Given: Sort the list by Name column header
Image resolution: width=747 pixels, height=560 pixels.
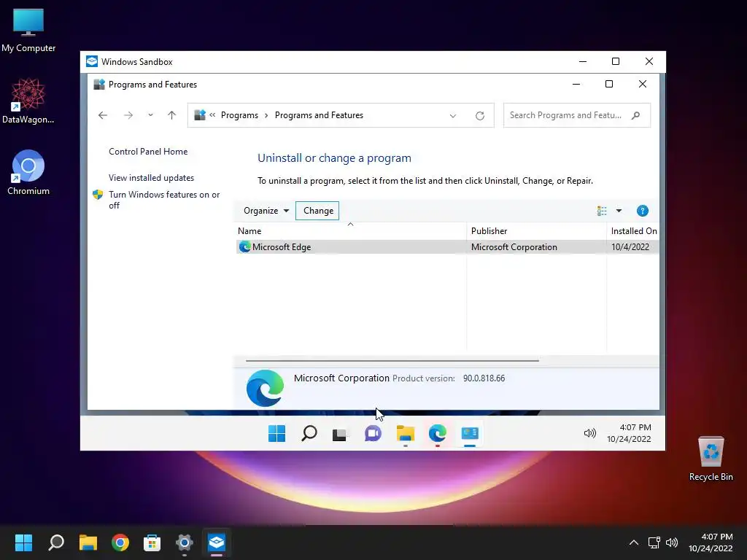Looking at the screenshot, I should point(351,231).
